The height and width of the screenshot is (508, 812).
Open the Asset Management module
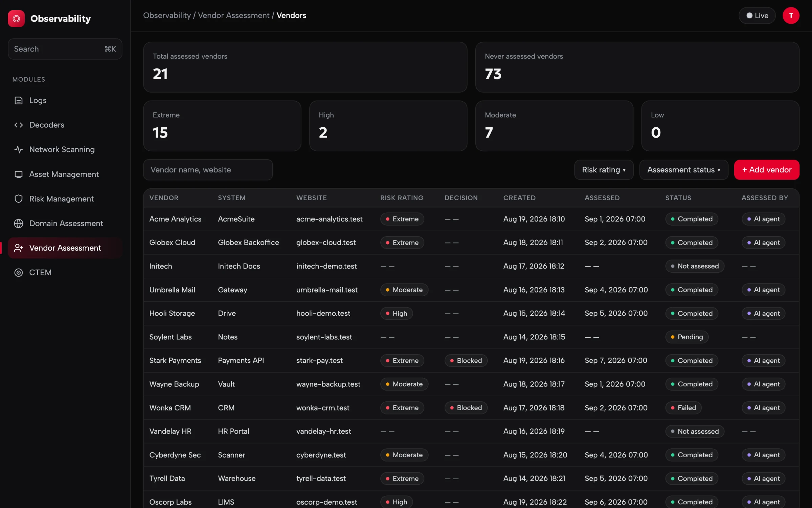coord(65,174)
